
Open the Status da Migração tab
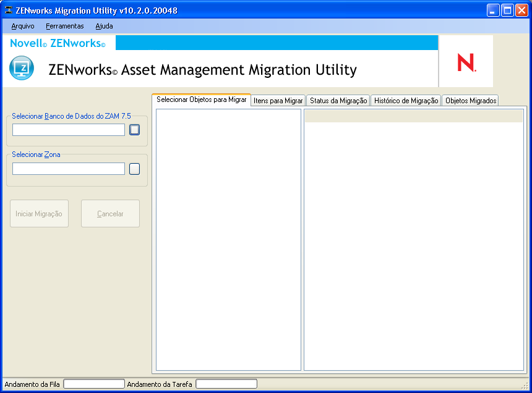pos(338,101)
